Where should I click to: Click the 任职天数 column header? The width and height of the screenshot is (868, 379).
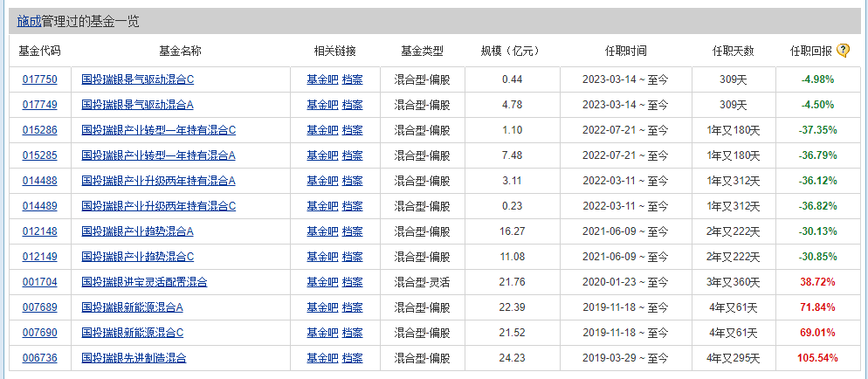click(x=734, y=51)
